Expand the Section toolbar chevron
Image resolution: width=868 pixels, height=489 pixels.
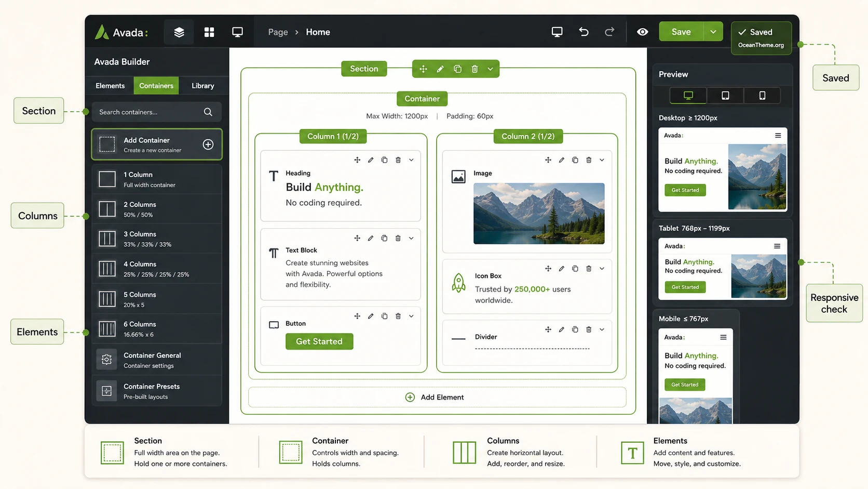490,69
